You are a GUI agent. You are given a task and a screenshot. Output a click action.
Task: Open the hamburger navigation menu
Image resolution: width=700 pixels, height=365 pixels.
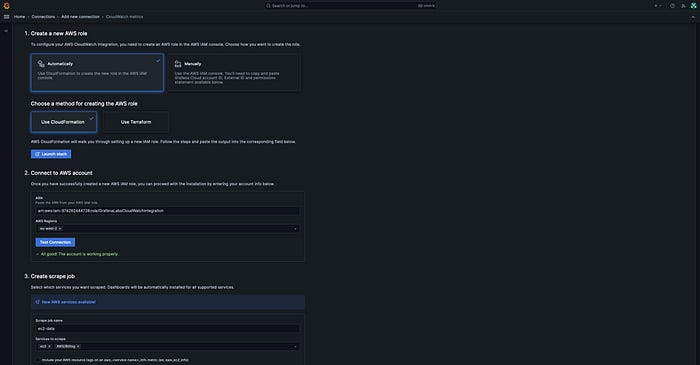6,17
